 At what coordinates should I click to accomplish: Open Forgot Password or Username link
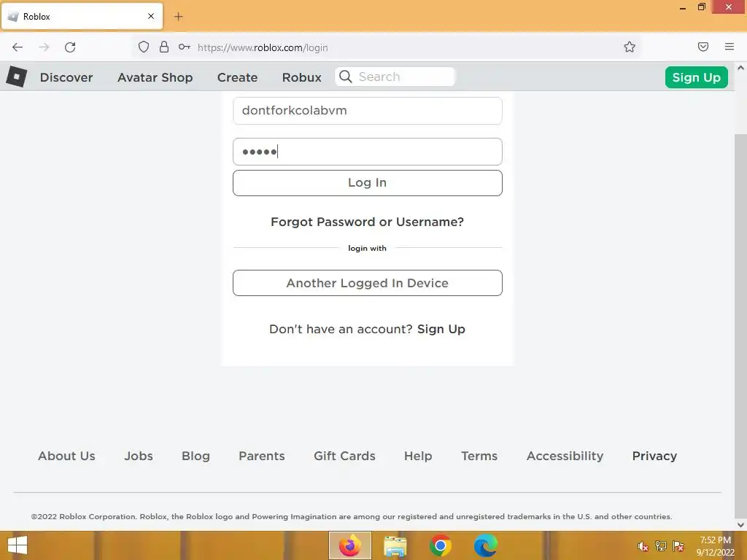point(367,222)
